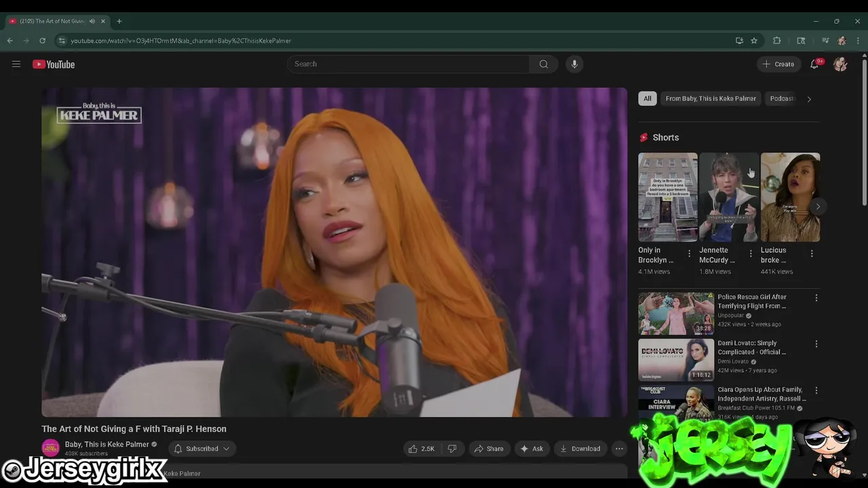Click the Demi Lovato channel name
Image resolution: width=868 pixels, height=488 pixels.
733,362
